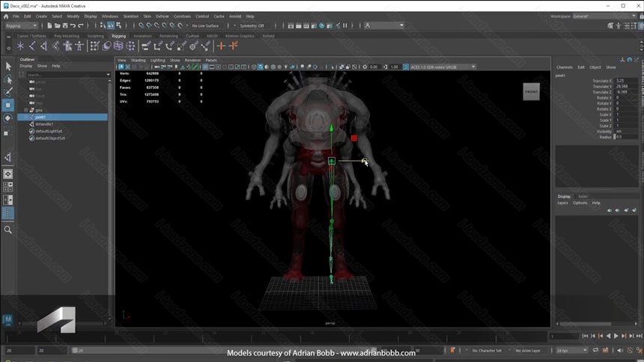Click the green Y-axis arrow of move manipulator
Screen dimensions: 644x362
[332, 129]
